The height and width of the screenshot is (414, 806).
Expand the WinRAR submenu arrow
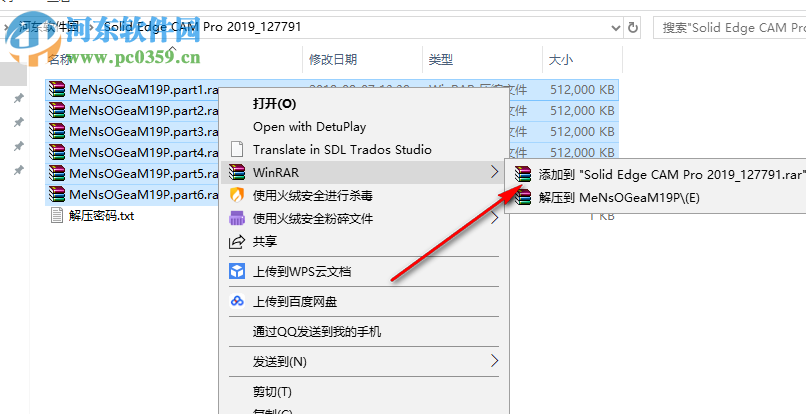(494, 172)
